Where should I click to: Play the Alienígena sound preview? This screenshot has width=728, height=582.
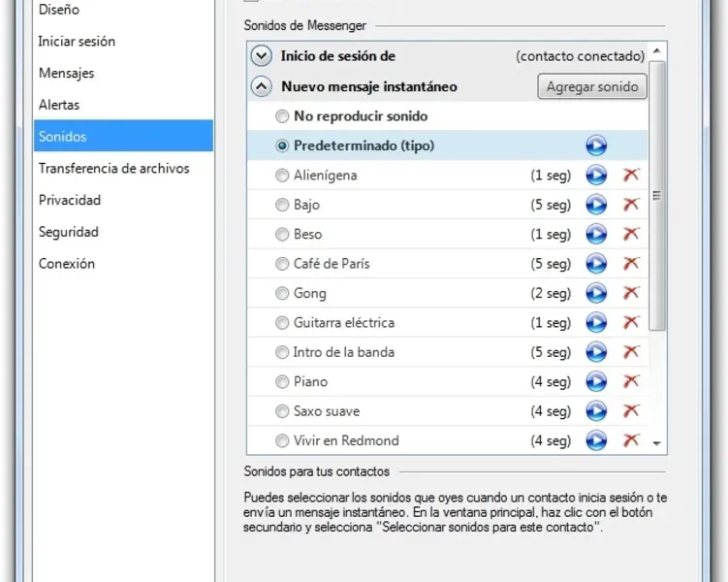[596, 176]
